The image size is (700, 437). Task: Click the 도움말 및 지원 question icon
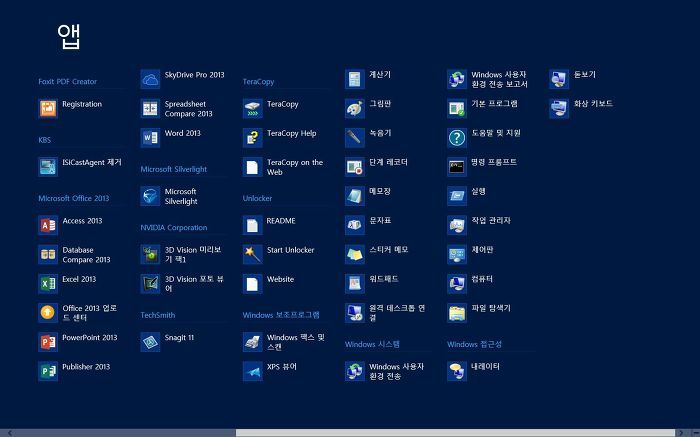coord(457,137)
